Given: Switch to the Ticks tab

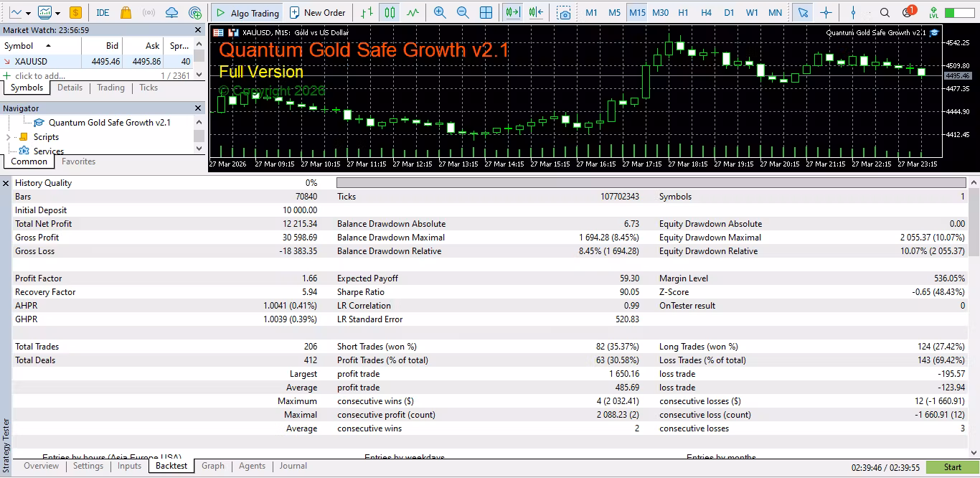Looking at the screenshot, I should [x=149, y=88].
